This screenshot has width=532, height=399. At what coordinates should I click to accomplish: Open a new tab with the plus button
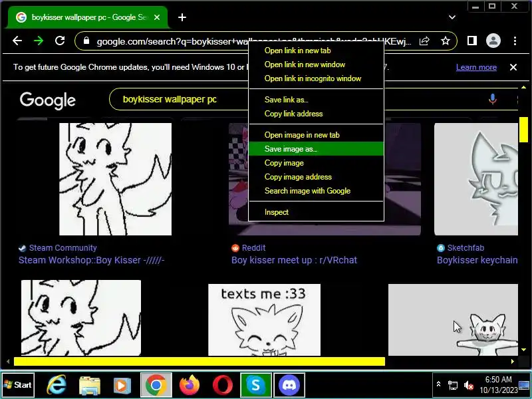[182, 17]
